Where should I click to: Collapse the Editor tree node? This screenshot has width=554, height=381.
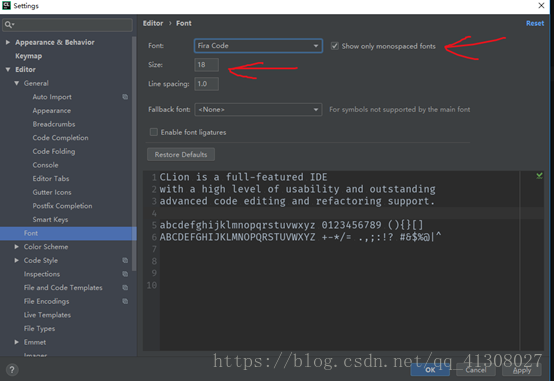(x=8, y=70)
